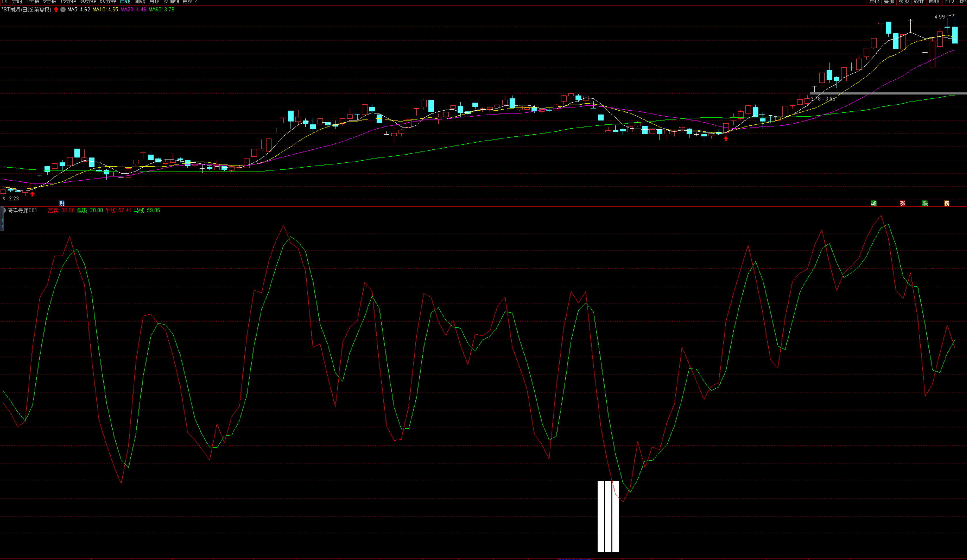This screenshot has height=560, width=967.
Task: Click the red 涨 event marker
Action: point(903,204)
